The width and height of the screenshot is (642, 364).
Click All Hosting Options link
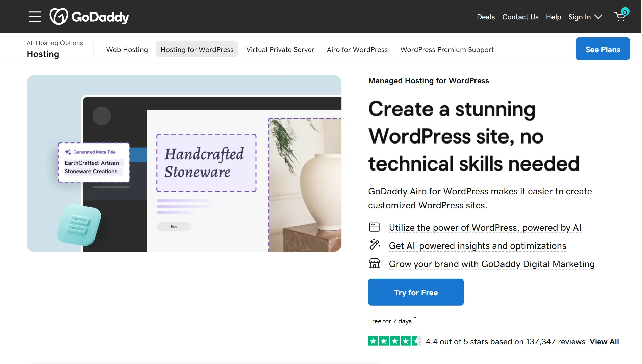(x=55, y=43)
